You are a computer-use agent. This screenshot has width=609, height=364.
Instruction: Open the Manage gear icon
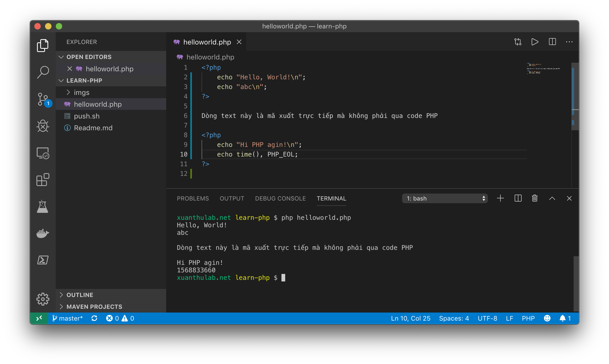point(43,299)
